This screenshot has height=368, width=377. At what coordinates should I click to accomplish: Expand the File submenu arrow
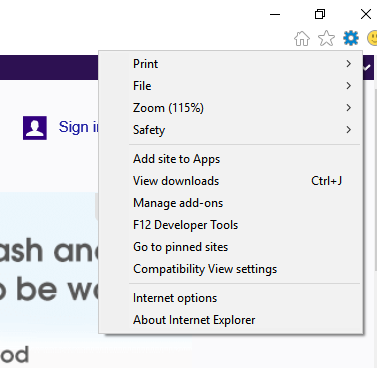pos(348,86)
